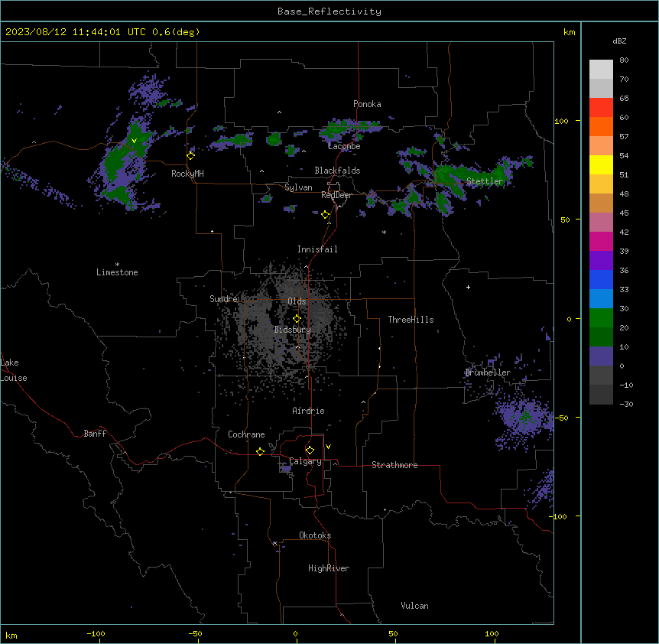The image size is (659, 644).
Task: Click the yellow marker near RockyMH
Action: 190,155
